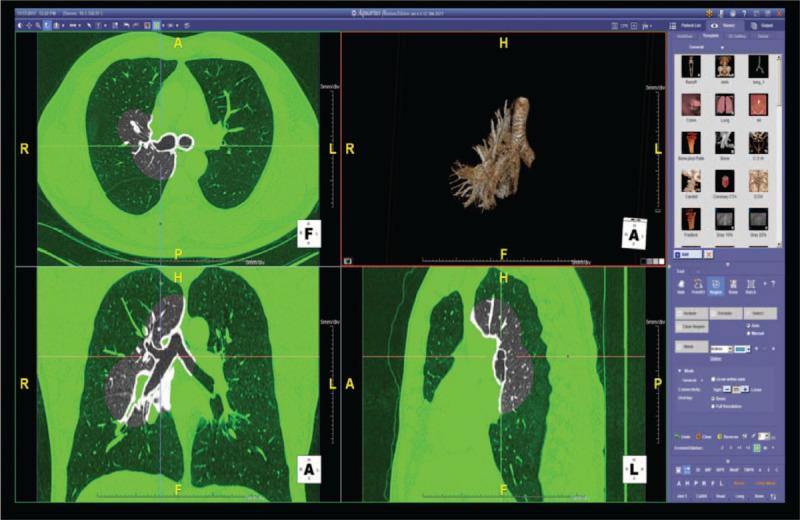The image size is (800, 520).
Task: Click the Clear Region button
Action: 692,328
